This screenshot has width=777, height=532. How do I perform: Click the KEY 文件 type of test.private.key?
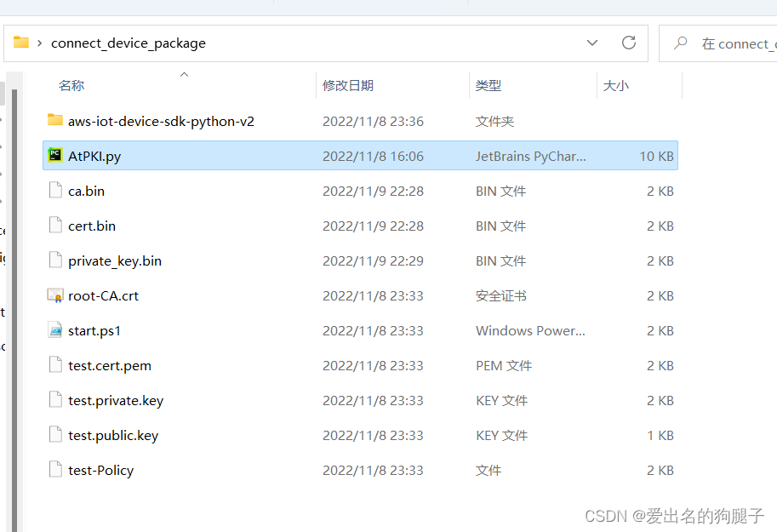[x=501, y=401]
